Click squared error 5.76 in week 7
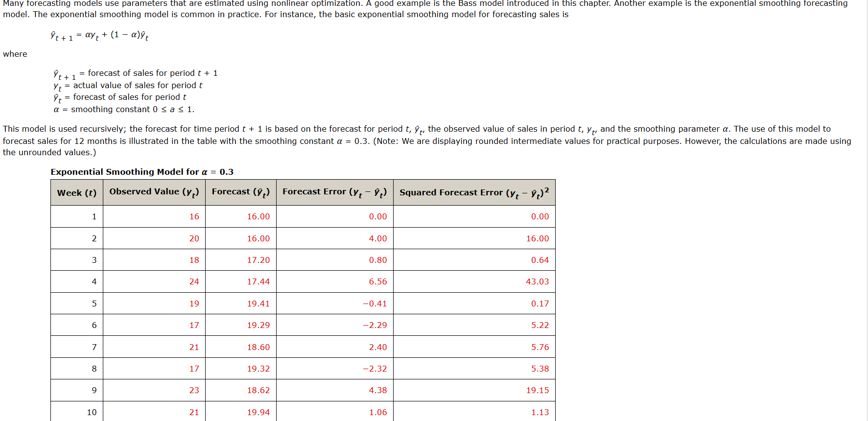 tap(540, 347)
